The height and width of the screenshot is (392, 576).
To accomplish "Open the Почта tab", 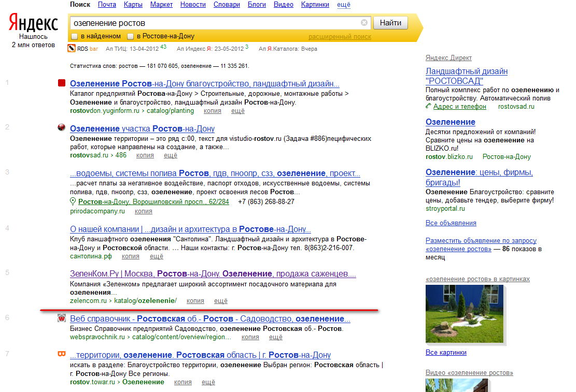I will pos(107,5).
